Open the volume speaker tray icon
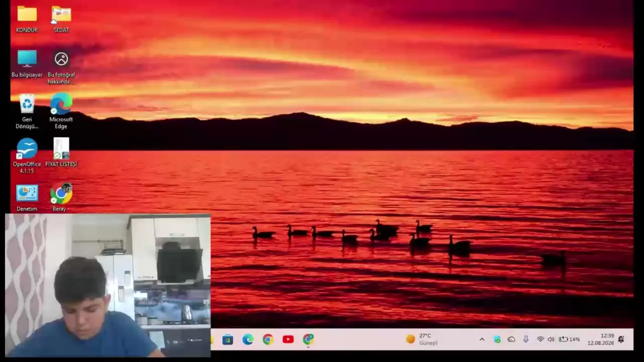 coord(551,339)
